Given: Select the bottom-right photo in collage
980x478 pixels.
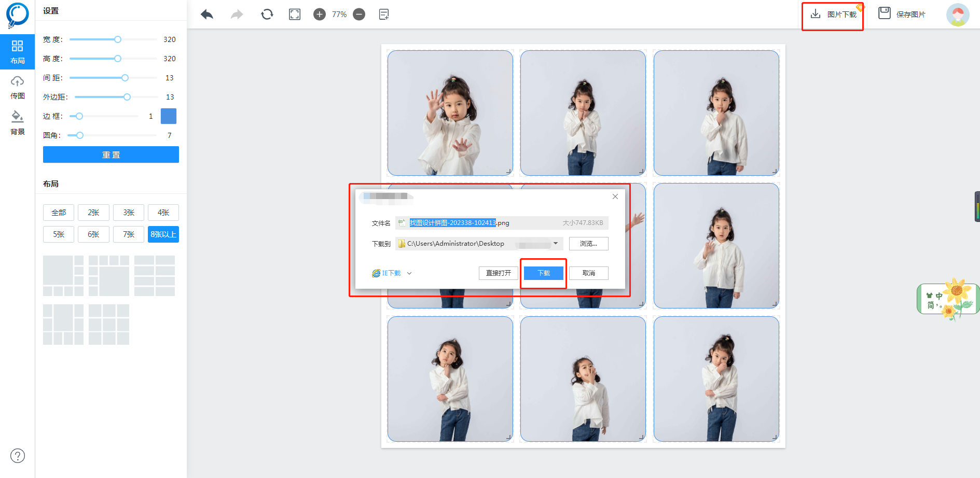Looking at the screenshot, I should pyautogui.click(x=716, y=379).
